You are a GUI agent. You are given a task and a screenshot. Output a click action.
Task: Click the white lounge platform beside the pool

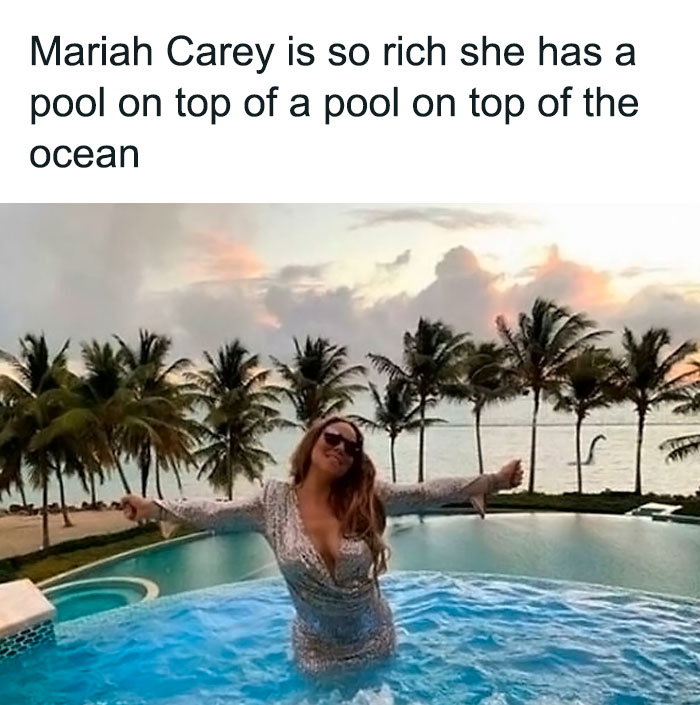tap(655, 509)
